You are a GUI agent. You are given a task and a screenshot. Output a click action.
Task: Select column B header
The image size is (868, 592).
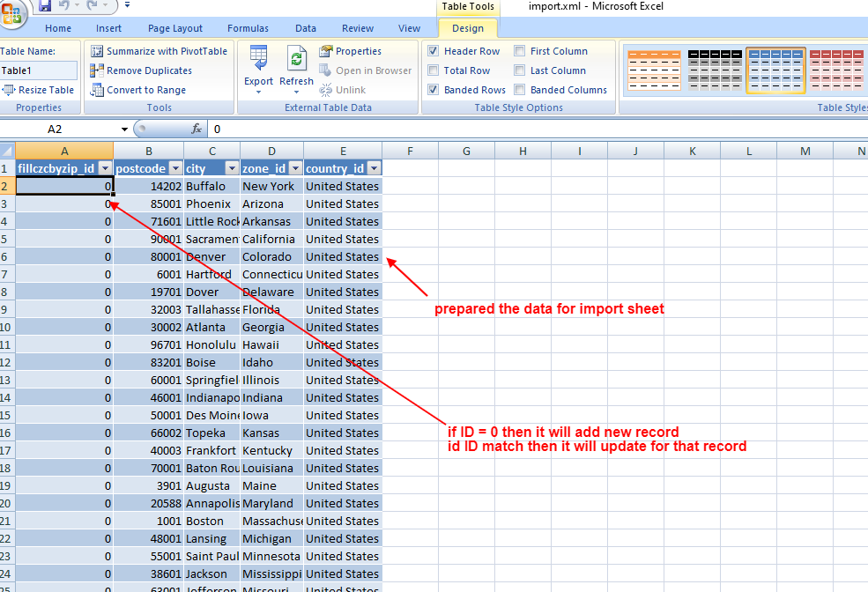click(148, 151)
